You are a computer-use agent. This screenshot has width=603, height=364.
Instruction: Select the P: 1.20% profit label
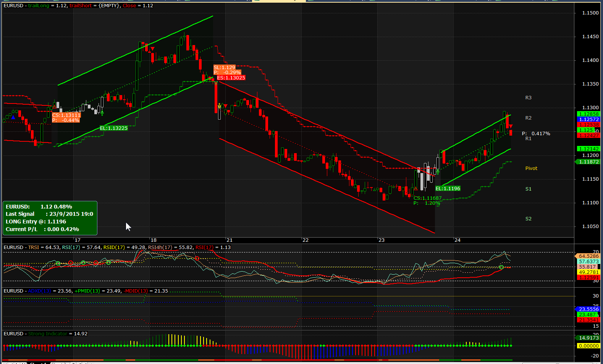tap(427, 203)
